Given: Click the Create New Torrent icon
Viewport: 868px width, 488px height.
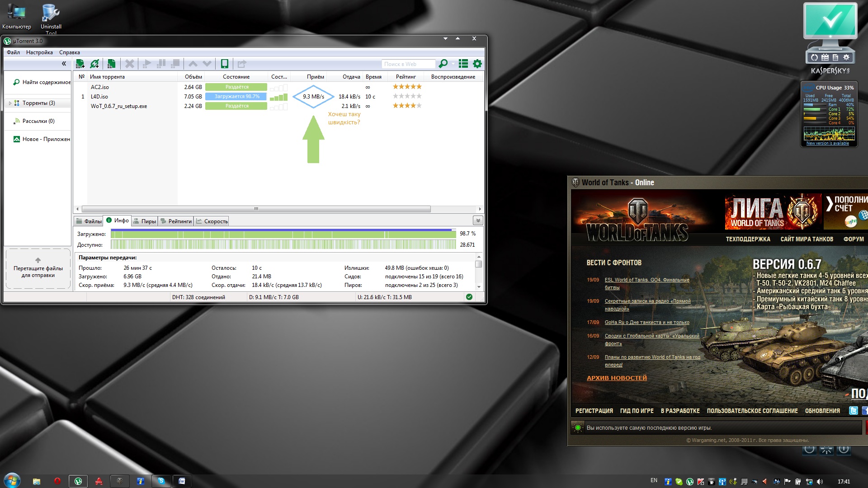Looking at the screenshot, I should 111,64.
